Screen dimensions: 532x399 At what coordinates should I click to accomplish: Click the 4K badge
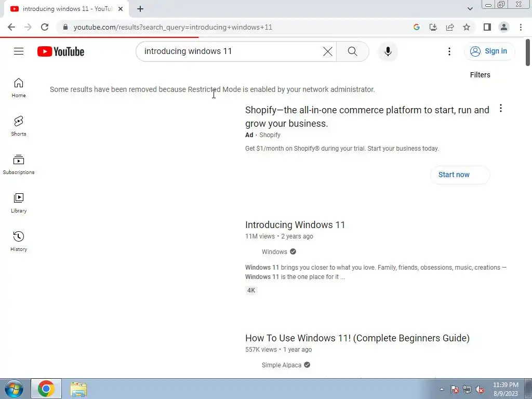(x=251, y=290)
